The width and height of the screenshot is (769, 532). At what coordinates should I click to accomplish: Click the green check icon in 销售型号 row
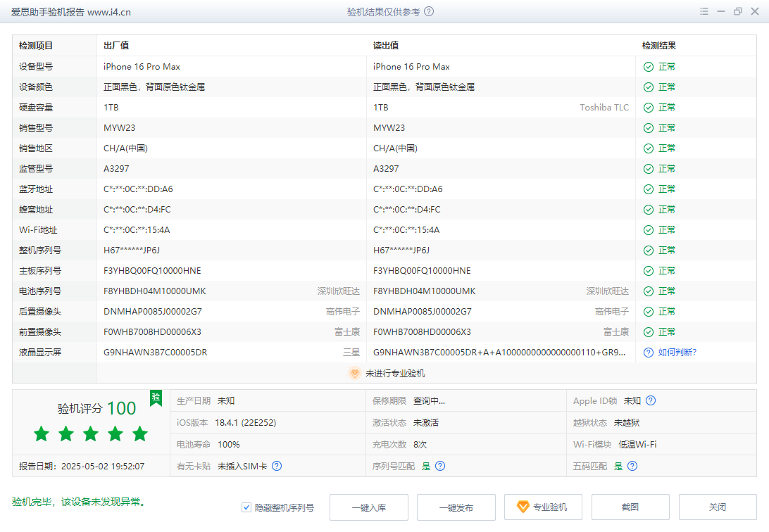[649, 128]
